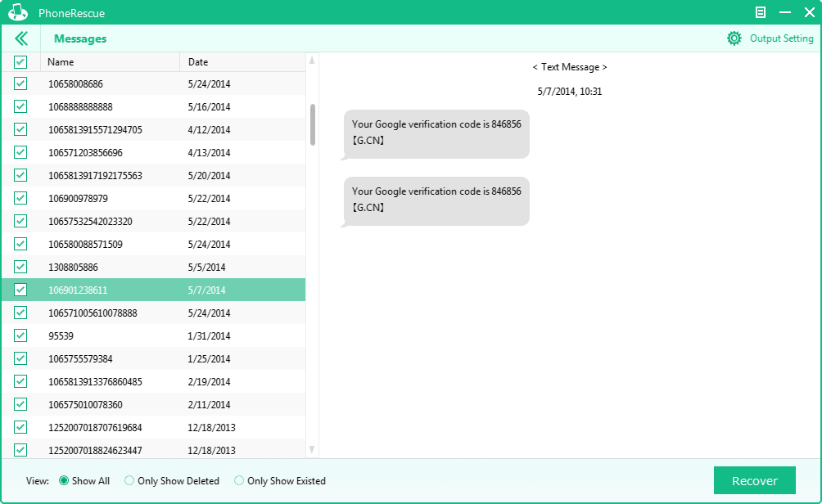Image resolution: width=822 pixels, height=504 pixels.
Task: Click the Messages title label
Action: (x=80, y=38)
